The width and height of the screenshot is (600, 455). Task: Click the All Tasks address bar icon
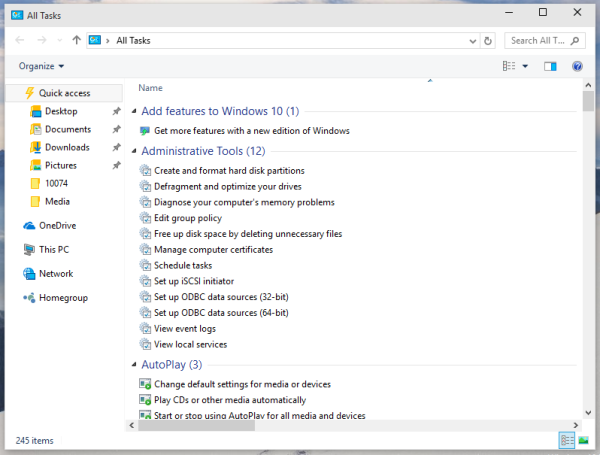coord(95,40)
